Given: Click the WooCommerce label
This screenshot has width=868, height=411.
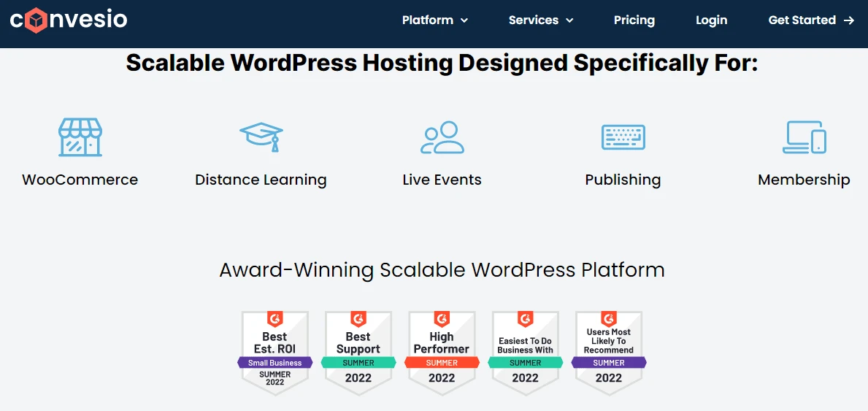Looking at the screenshot, I should (80, 180).
